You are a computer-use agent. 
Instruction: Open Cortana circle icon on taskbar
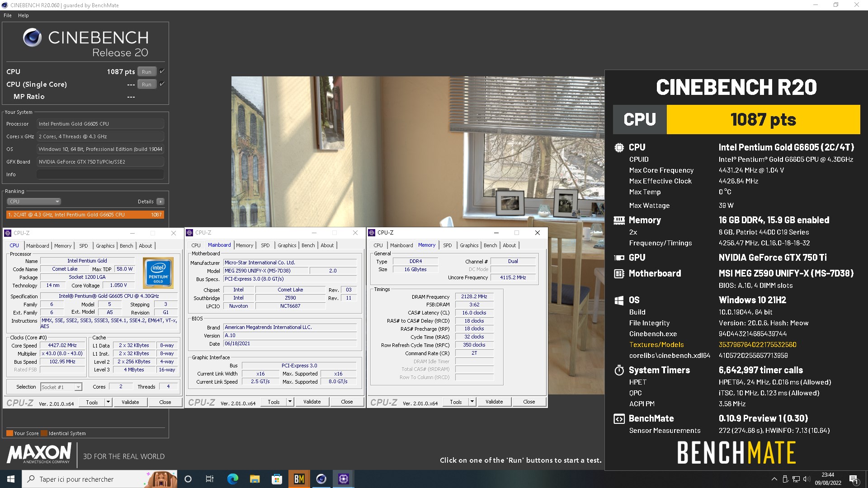click(189, 479)
